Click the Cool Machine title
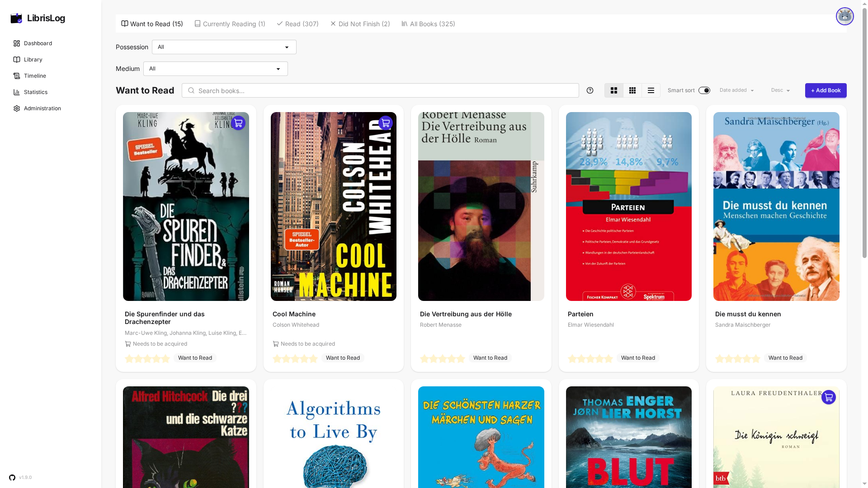 pos(294,314)
